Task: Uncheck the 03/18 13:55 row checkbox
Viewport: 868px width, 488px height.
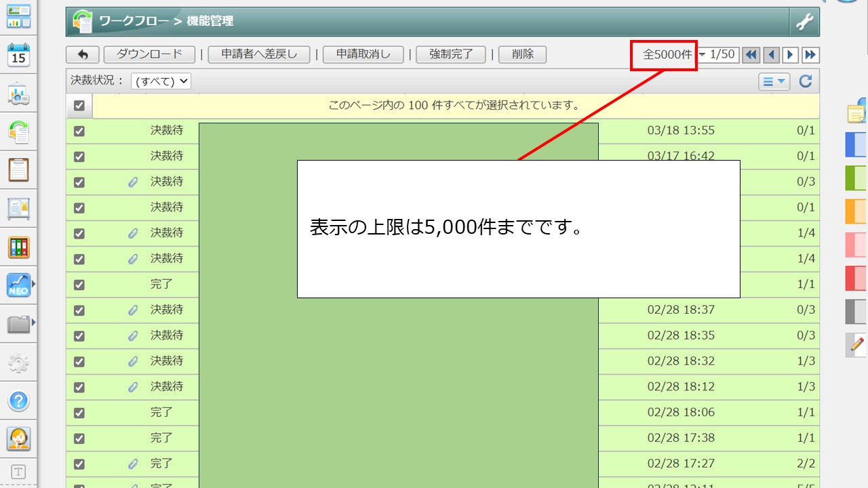Action: (79, 131)
